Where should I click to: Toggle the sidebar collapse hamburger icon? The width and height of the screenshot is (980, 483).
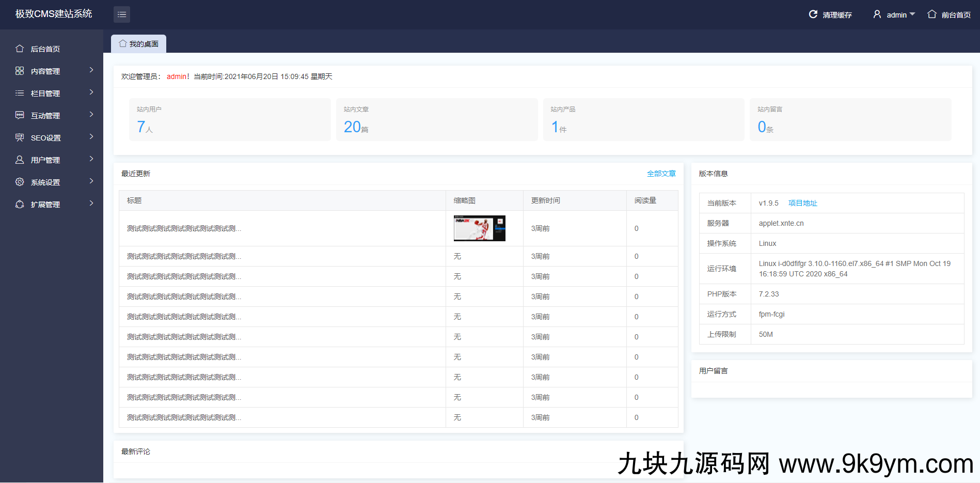click(x=122, y=14)
